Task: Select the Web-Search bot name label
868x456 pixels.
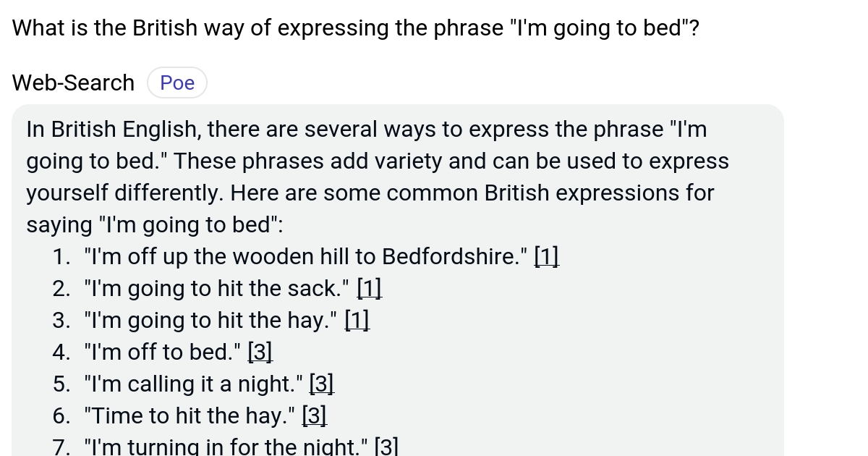Action: 72,82
